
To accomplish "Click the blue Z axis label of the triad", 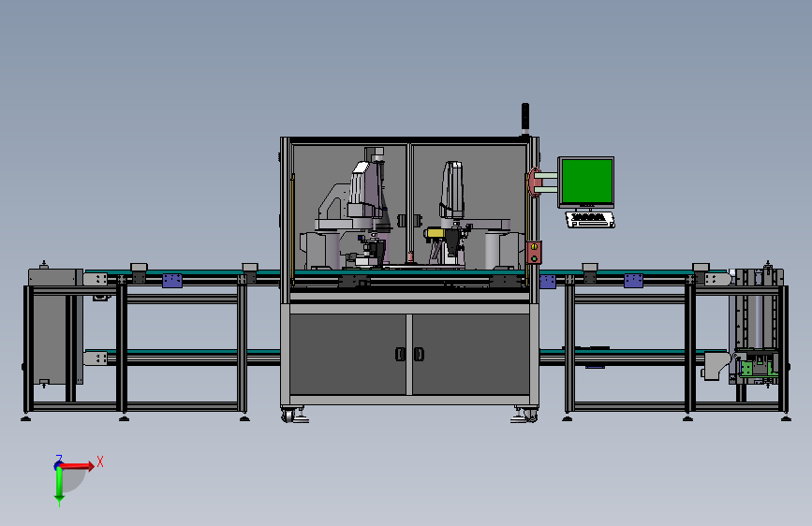I will point(59,460).
